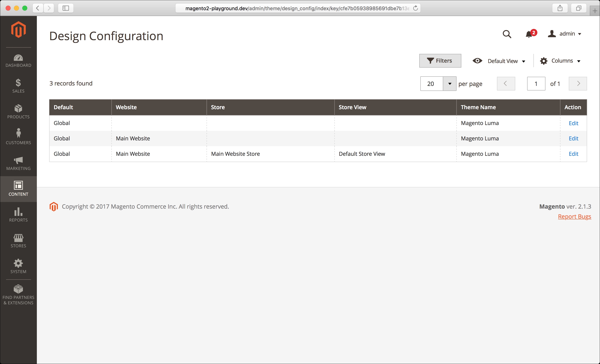600x364 pixels.
Task: Expand the Columns settings dropdown
Action: [560, 61]
